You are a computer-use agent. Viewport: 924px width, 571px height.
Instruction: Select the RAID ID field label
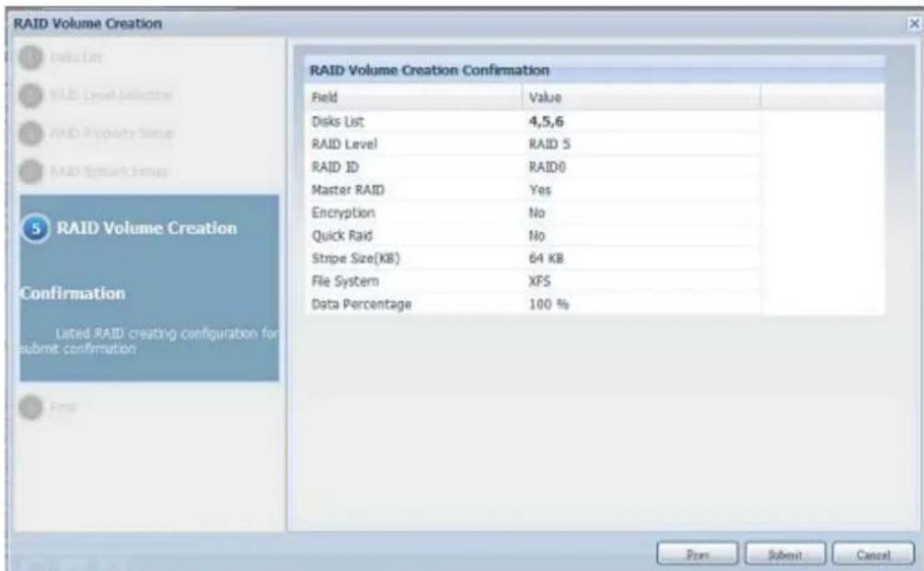point(335,167)
